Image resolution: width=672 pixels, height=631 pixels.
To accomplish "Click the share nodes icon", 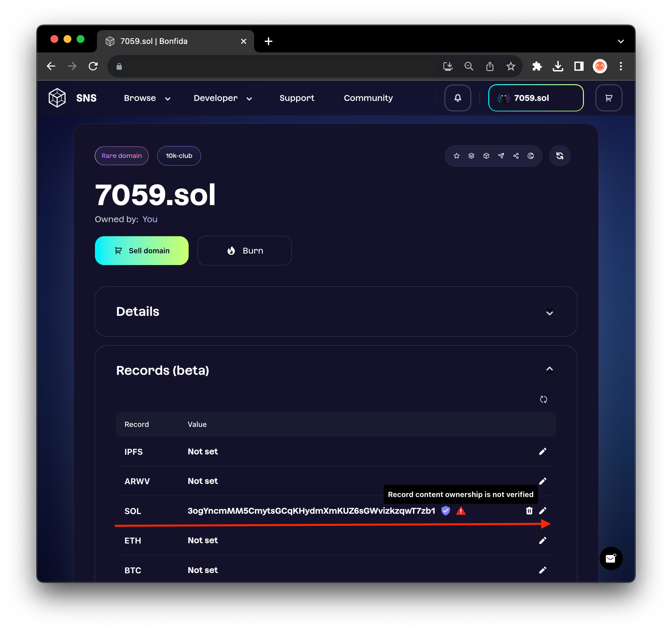I will pyautogui.click(x=516, y=156).
